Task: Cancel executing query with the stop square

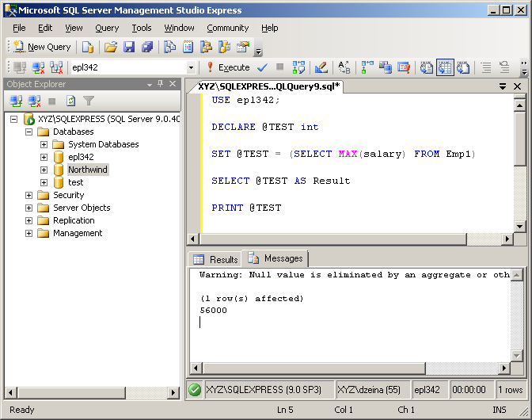Action: pos(280,67)
